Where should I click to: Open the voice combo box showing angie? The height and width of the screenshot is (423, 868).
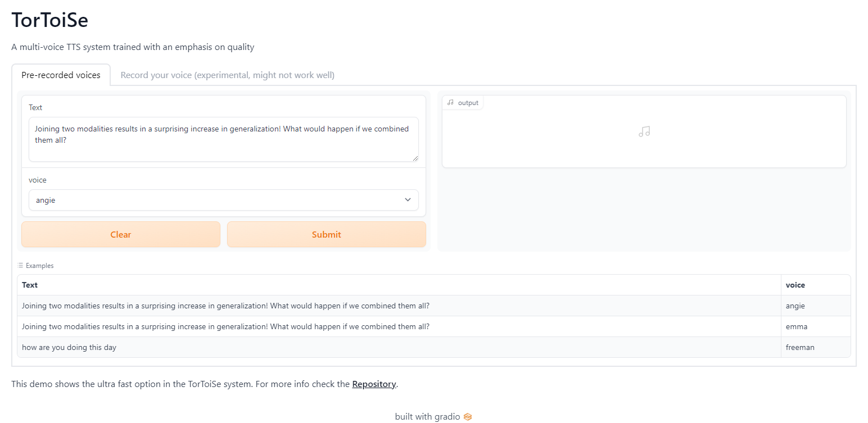coord(223,200)
